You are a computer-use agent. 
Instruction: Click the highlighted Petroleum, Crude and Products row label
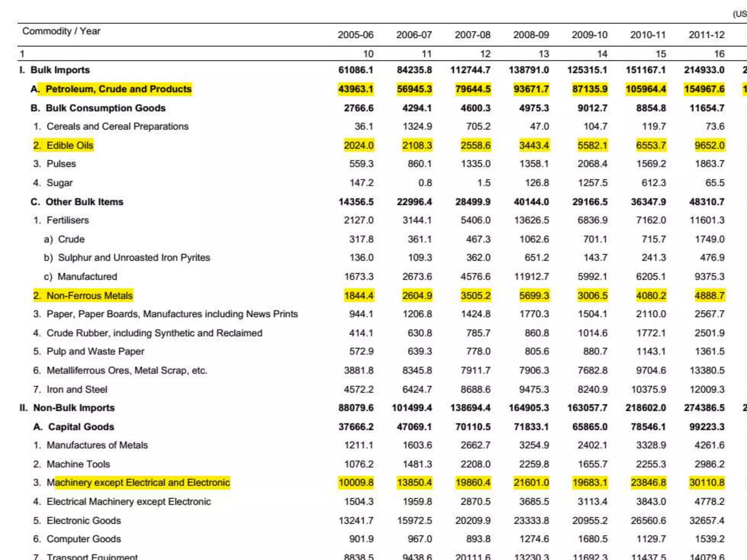tap(118, 89)
